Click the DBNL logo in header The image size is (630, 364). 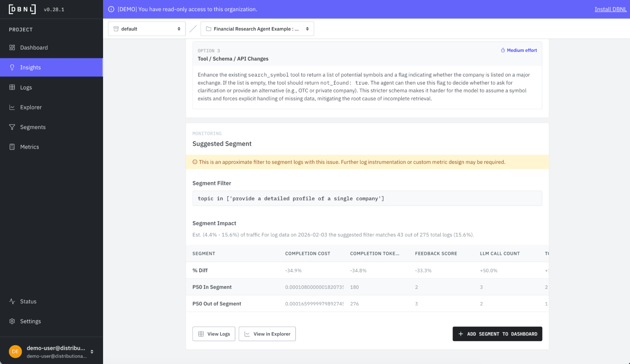coord(22,9)
